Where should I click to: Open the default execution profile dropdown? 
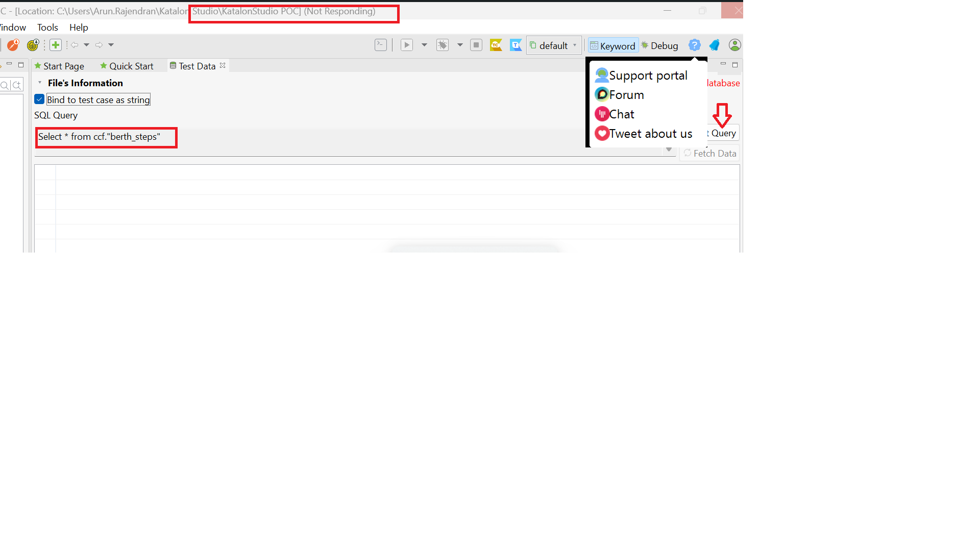point(554,45)
